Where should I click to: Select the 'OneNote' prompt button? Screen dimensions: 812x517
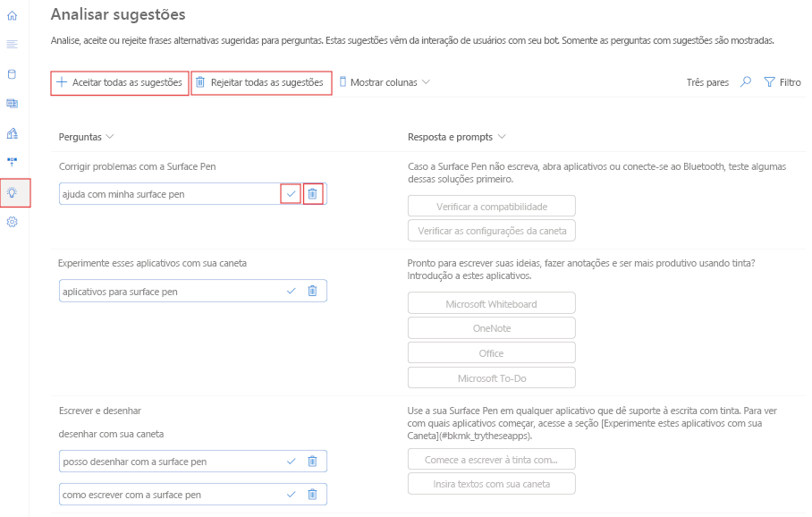491,327
